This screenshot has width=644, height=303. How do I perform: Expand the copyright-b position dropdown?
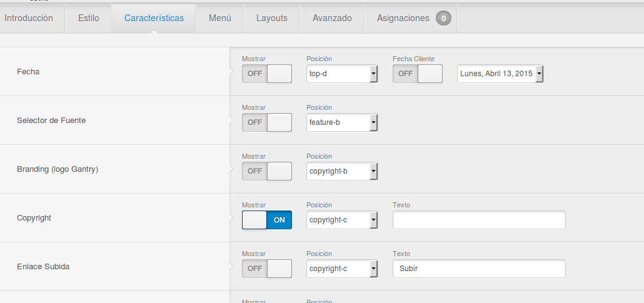342,171
